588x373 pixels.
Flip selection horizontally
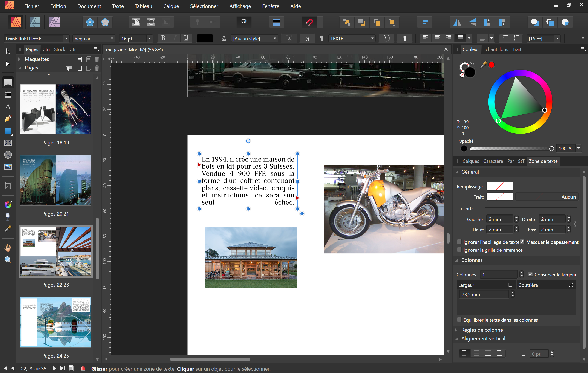tap(457, 22)
